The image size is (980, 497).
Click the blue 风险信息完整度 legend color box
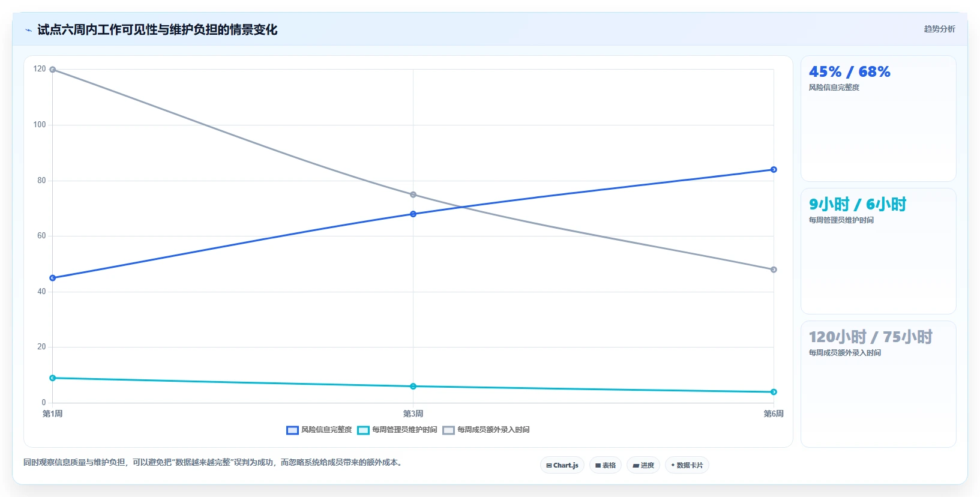point(292,430)
